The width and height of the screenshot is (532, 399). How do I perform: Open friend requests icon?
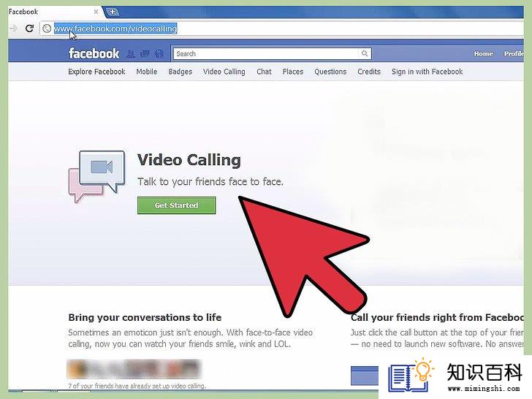[x=131, y=53]
